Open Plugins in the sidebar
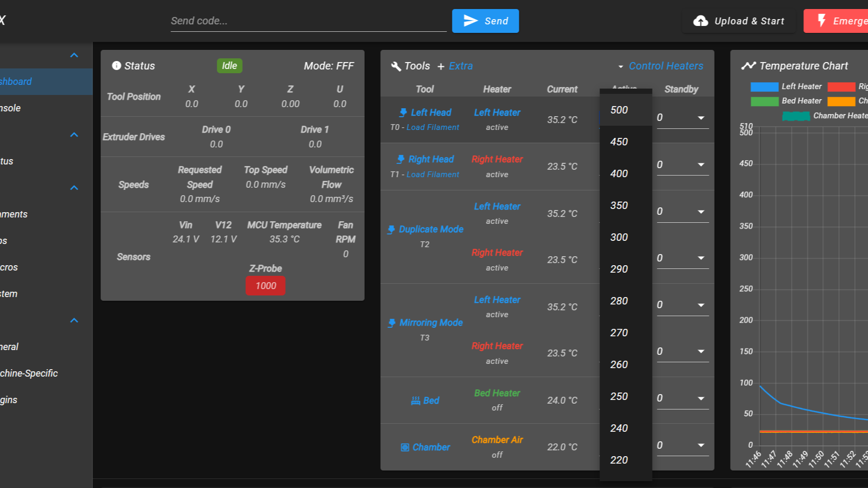The image size is (868, 488). (46, 400)
